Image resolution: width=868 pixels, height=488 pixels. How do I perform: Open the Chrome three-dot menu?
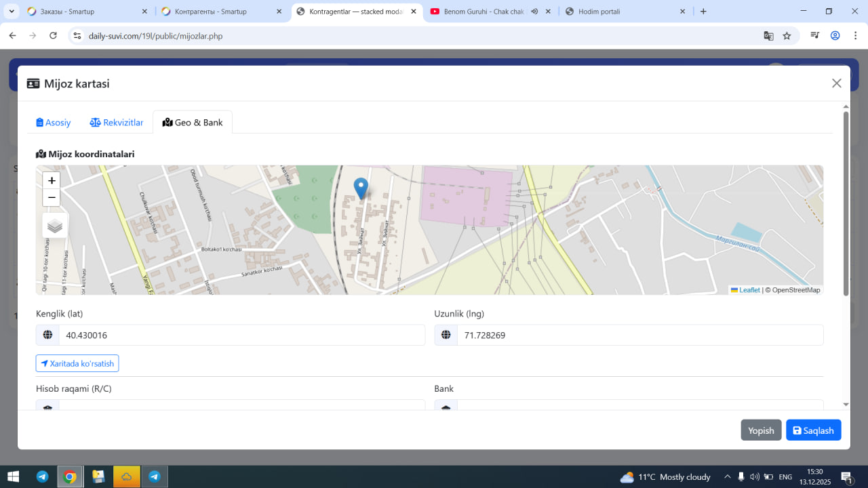(854, 35)
